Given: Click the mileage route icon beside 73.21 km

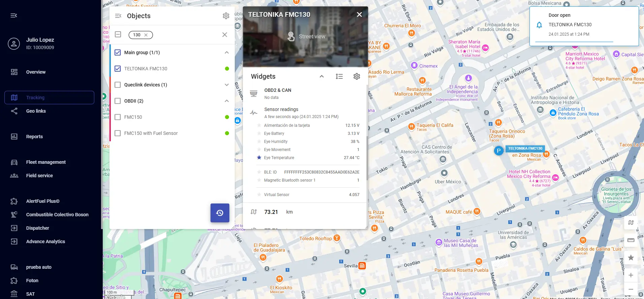Looking at the screenshot, I should point(254,212).
